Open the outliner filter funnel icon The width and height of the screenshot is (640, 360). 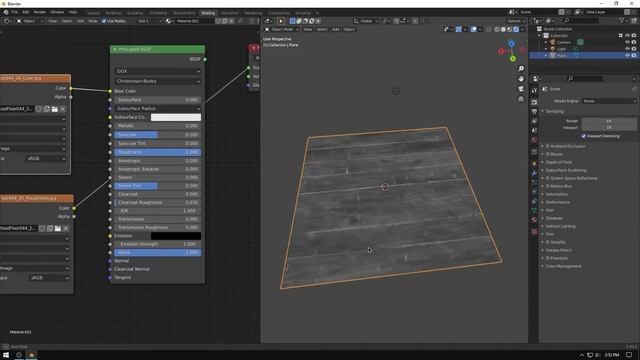coord(622,20)
